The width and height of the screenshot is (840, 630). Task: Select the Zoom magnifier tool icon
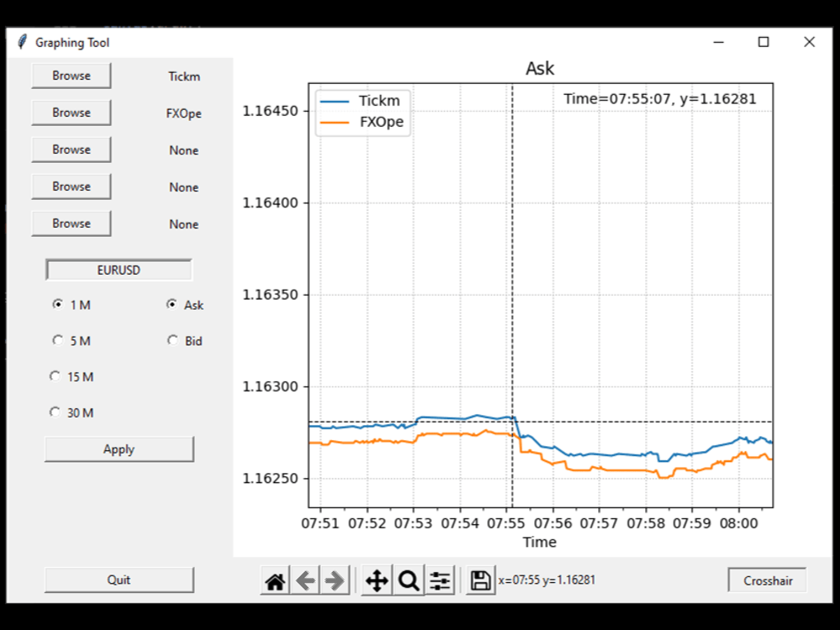408,580
